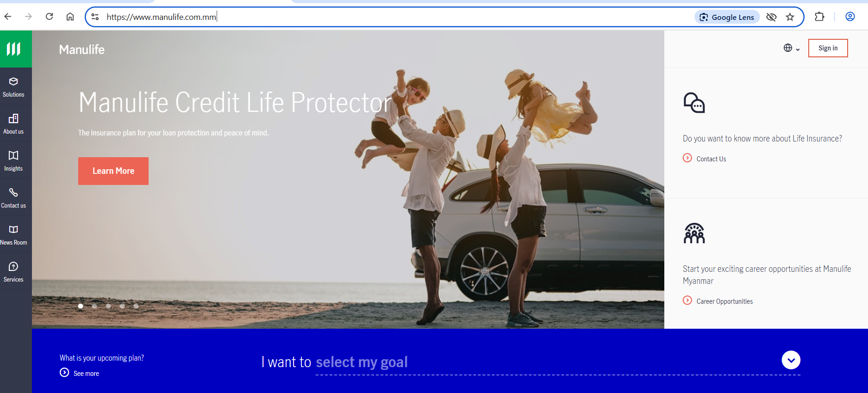Open the Solutions sidebar menu

(13, 87)
